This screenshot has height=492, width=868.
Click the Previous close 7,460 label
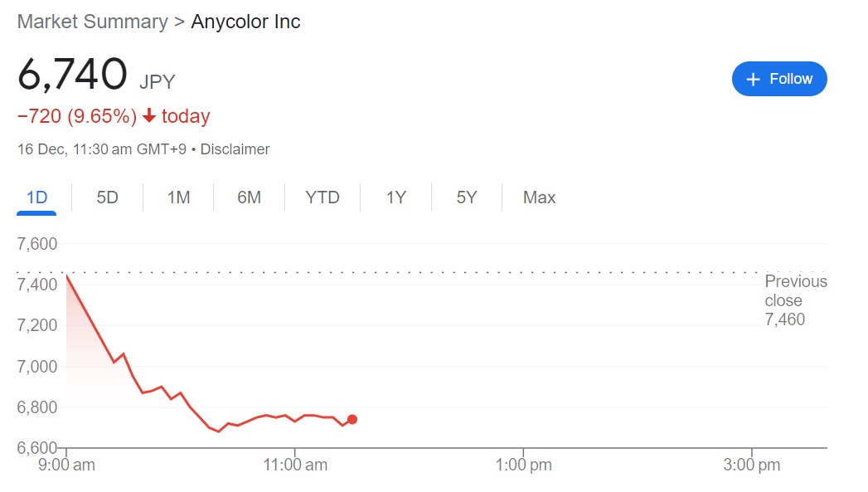click(796, 300)
